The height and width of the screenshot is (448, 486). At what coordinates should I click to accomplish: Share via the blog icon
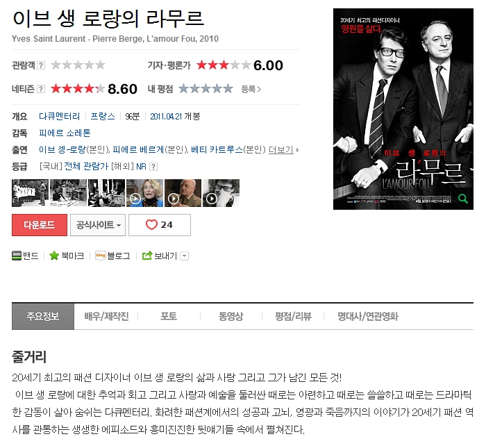(x=101, y=256)
